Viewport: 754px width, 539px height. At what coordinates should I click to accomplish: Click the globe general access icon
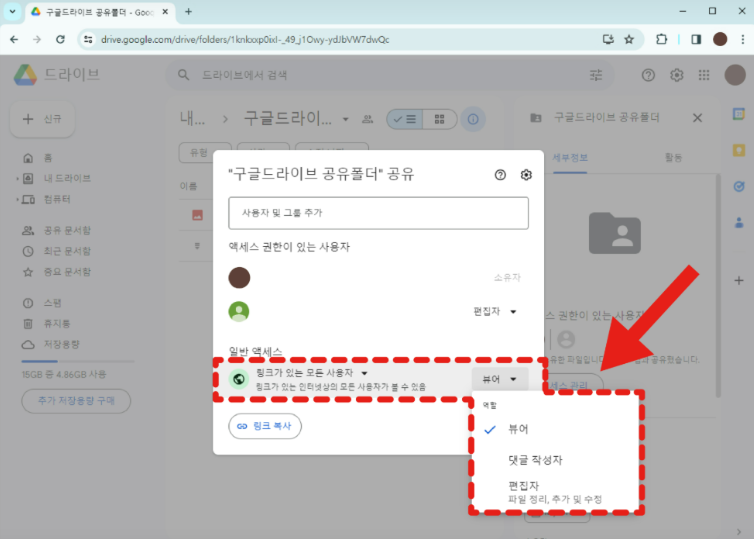pos(239,379)
